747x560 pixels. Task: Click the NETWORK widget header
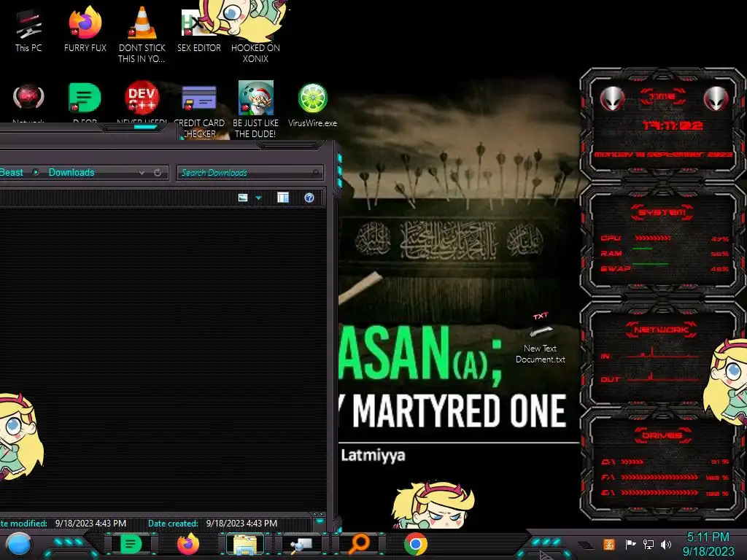(661, 330)
